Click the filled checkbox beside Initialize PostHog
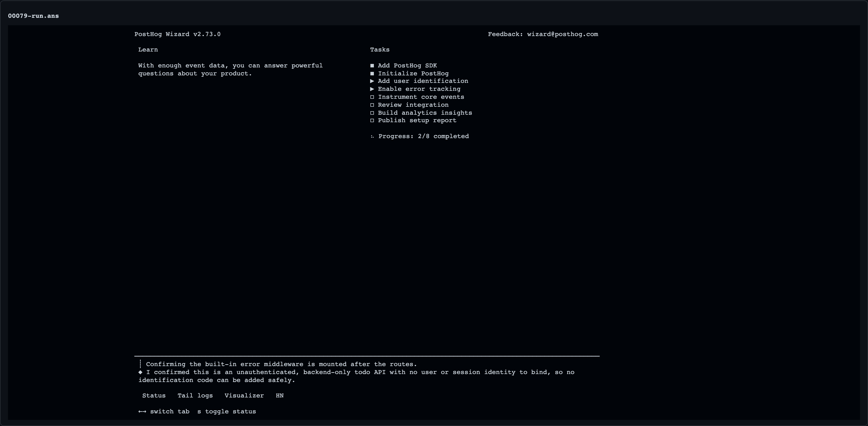Viewport: 868px width, 426px height. click(x=372, y=73)
